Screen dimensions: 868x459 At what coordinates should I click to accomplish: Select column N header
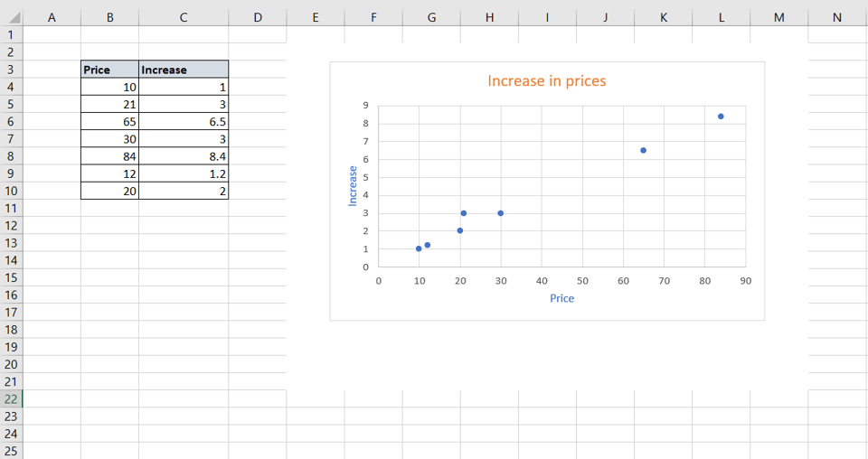(x=837, y=18)
